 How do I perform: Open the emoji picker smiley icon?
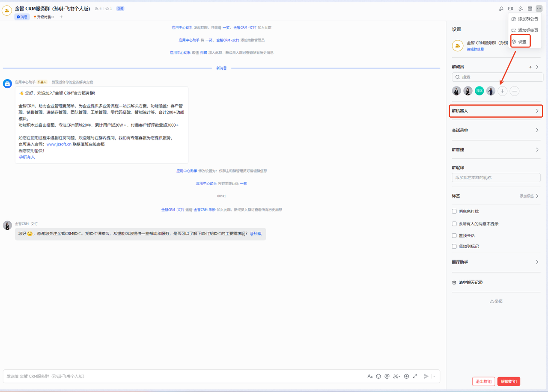click(378, 376)
